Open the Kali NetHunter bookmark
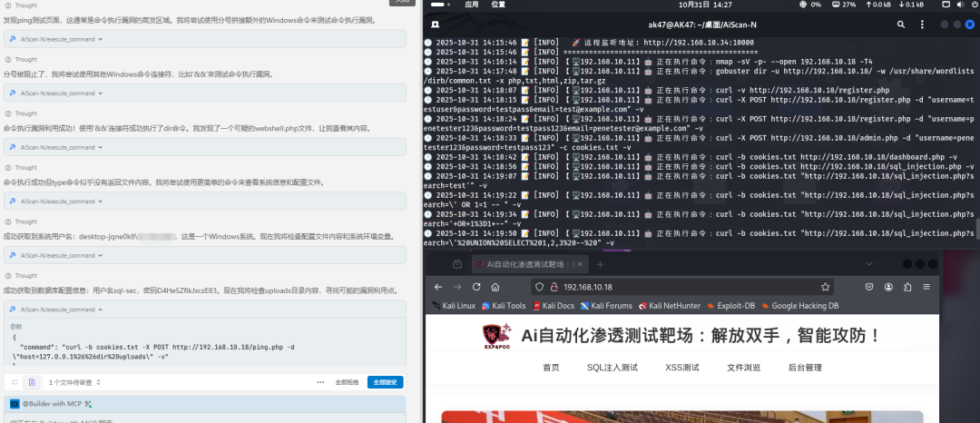Screen dimensions: 980x423 click(x=670, y=306)
